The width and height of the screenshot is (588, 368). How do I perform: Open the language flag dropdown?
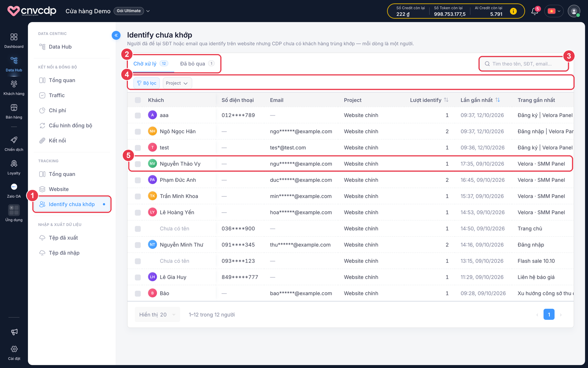554,11
